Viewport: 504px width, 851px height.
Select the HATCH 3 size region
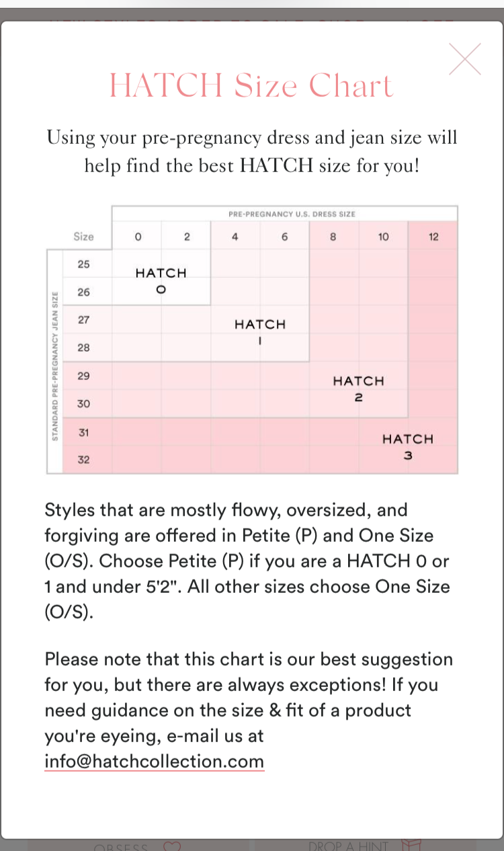[408, 446]
